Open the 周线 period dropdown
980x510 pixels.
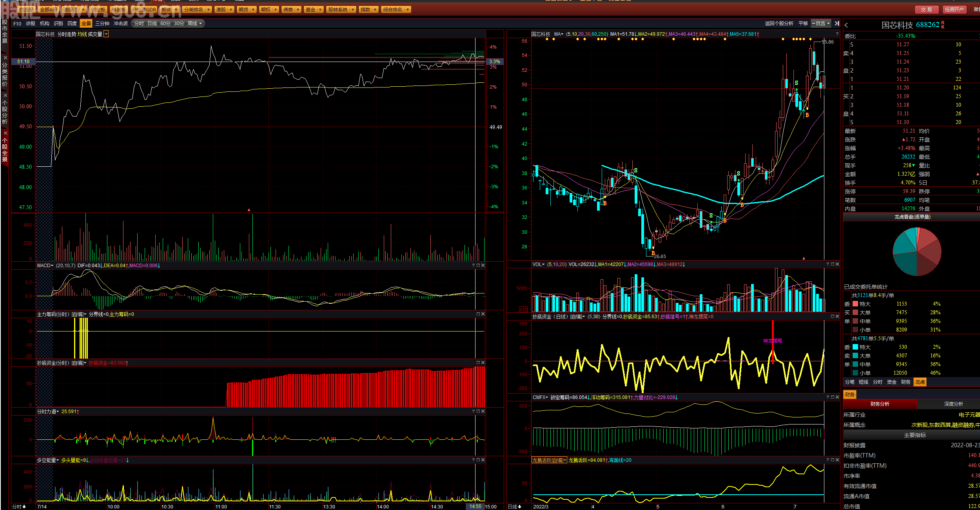pyautogui.click(x=195, y=24)
